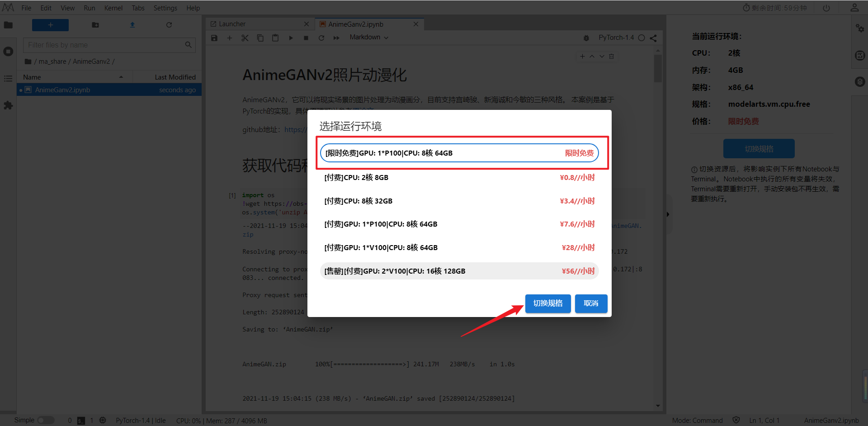Click the trusted shield icon in status bar
Screen dimensions: 868x426
(736, 420)
